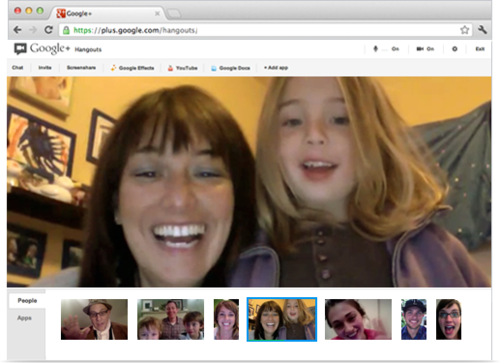Click the Google+ Hangouts logo icon

pyautogui.click(x=20, y=49)
